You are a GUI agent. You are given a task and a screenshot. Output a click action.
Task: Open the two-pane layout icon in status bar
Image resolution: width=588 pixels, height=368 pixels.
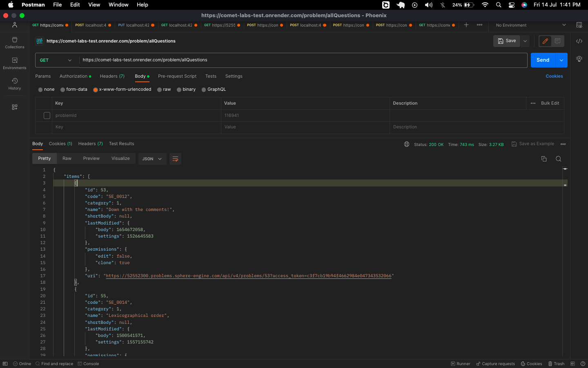click(x=572, y=364)
